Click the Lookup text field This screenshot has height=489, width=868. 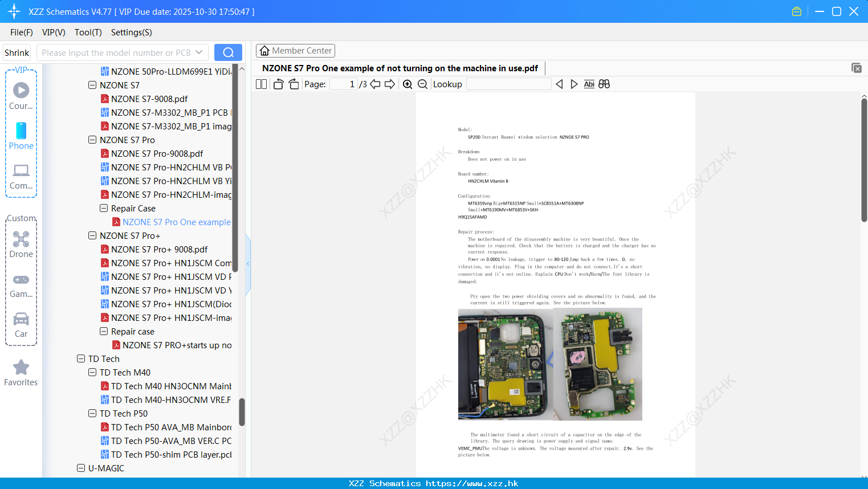pos(509,84)
